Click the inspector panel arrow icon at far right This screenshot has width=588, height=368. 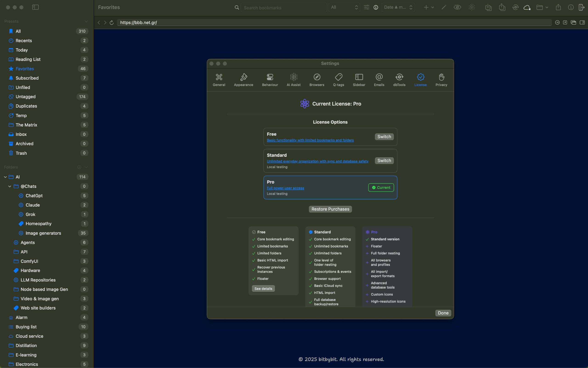coord(581,7)
